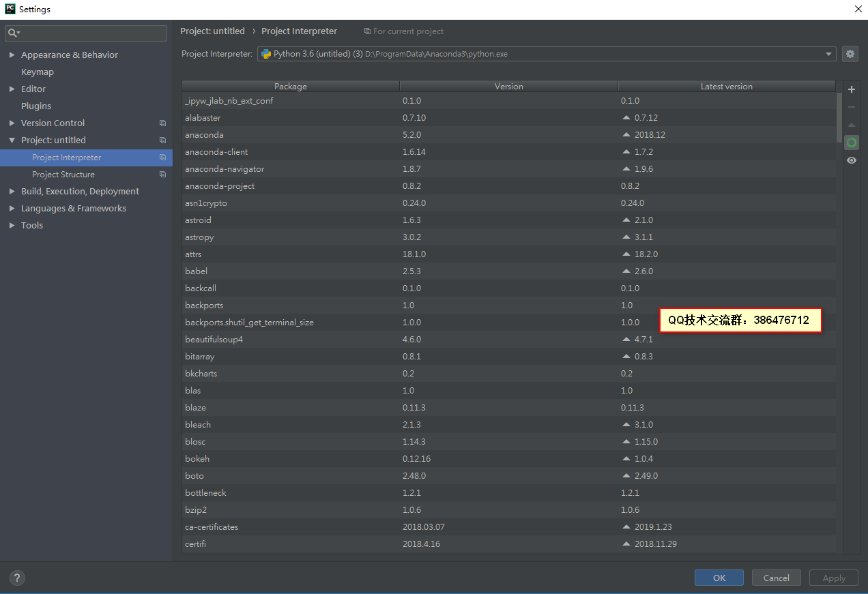
Task: Select the boto package row
Action: (x=509, y=475)
